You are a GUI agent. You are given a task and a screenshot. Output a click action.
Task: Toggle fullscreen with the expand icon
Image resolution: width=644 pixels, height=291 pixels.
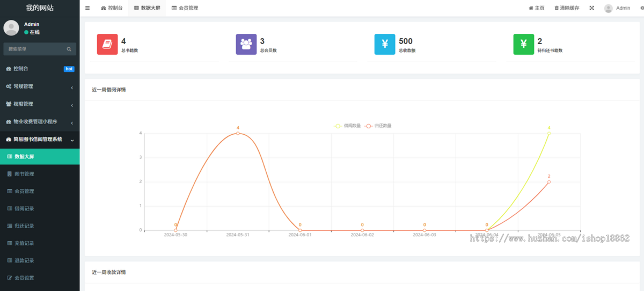coord(592,8)
